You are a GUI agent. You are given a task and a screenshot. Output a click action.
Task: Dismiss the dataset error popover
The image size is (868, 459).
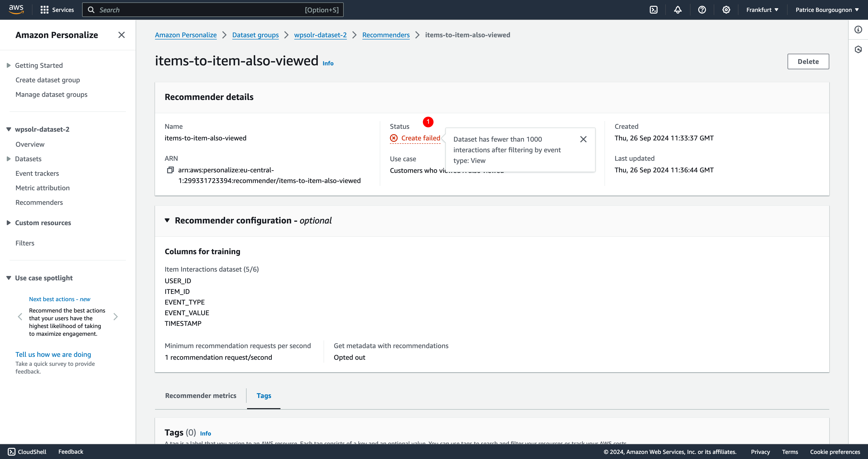(x=583, y=139)
